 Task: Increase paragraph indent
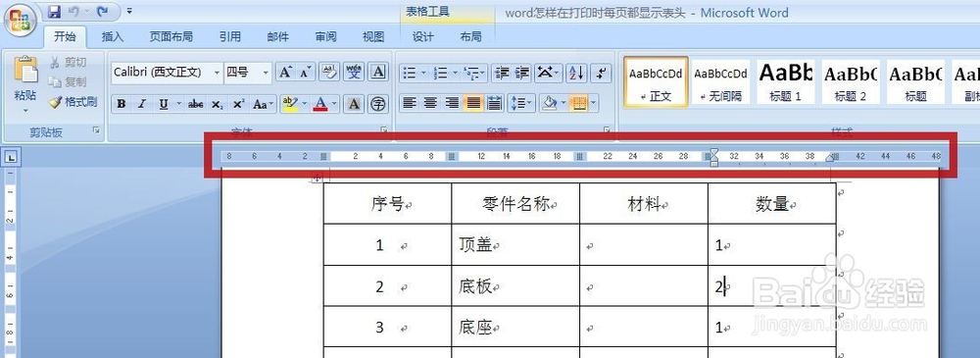click(522, 74)
